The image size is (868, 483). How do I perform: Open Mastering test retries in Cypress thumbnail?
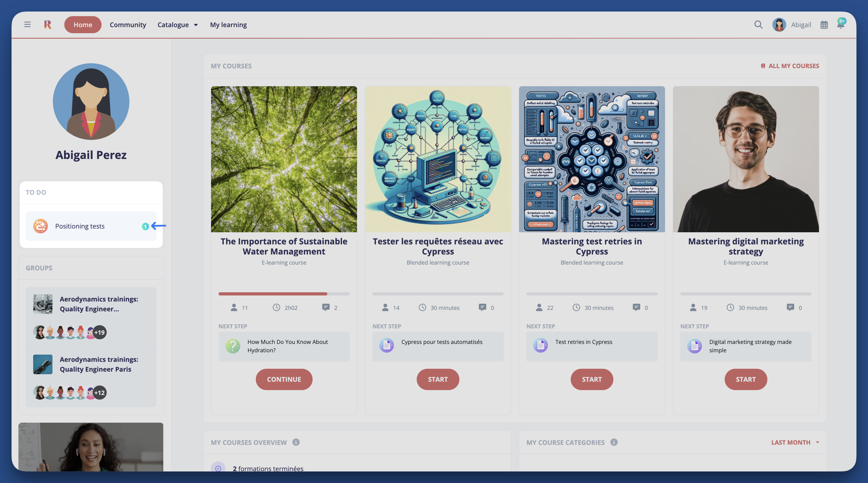(592, 159)
